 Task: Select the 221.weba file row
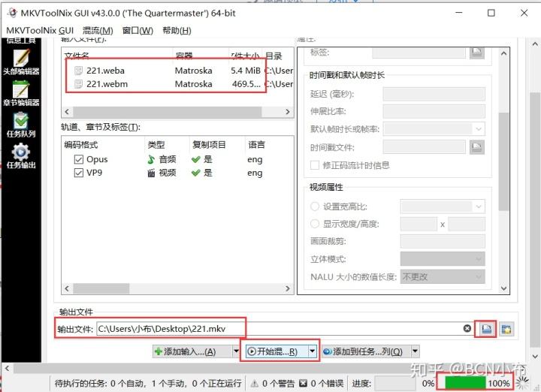[x=177, y=71]
